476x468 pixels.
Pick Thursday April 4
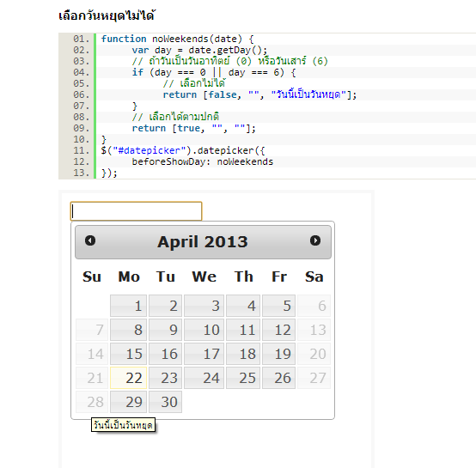(x=243, y=306)
